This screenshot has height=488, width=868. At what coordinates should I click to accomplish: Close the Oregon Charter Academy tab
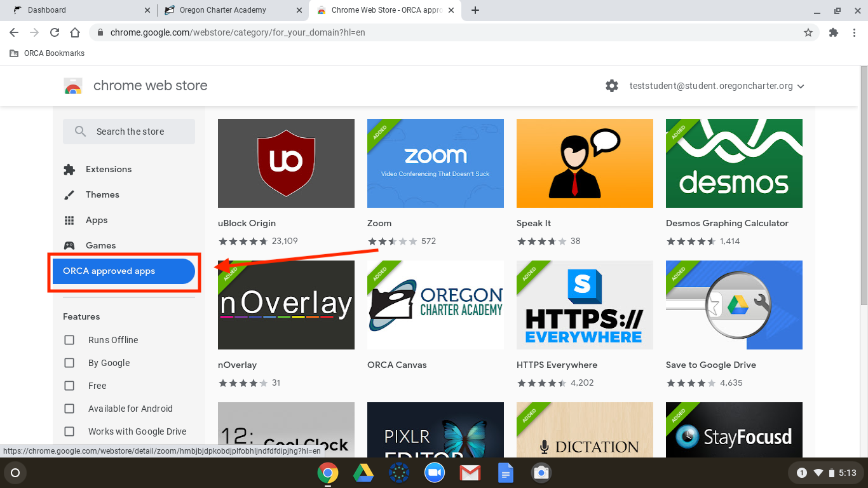pos(299,10)
